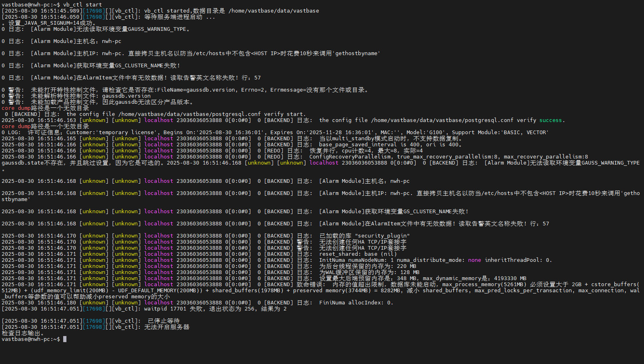Click "因此gaussdb无法区分产品版本" text

click(x=146, y=102)
